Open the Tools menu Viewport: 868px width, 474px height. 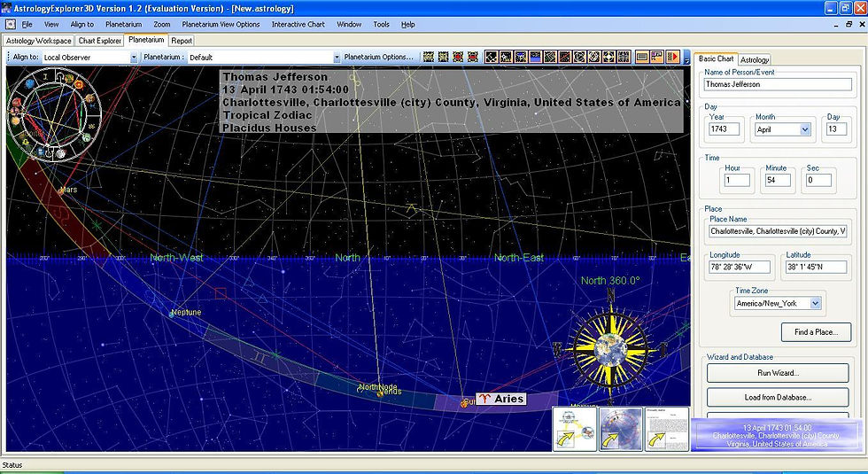[381, 25]
